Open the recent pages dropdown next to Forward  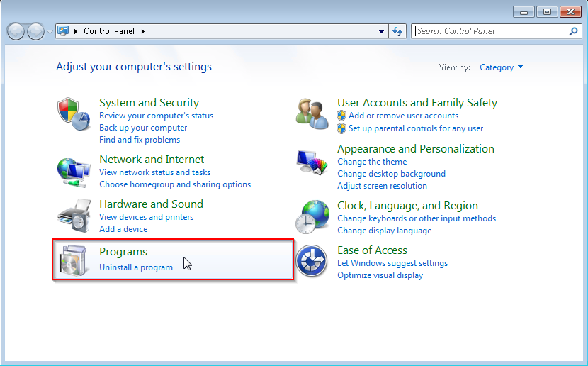click(50, 32)
